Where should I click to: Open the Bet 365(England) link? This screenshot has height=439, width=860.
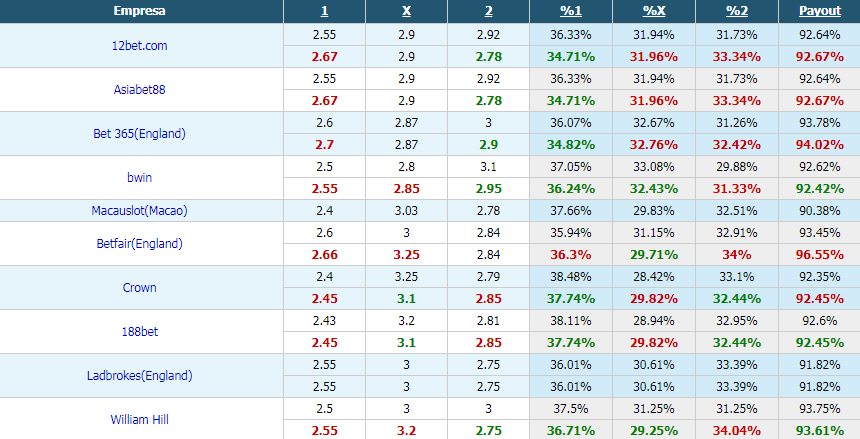click(x=139, y=133)
